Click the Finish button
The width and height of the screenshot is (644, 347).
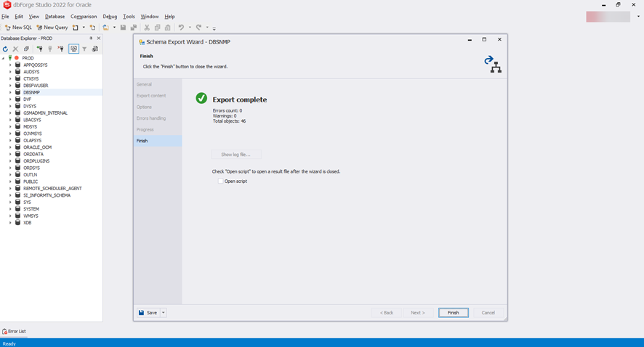(x=453, y=313)
